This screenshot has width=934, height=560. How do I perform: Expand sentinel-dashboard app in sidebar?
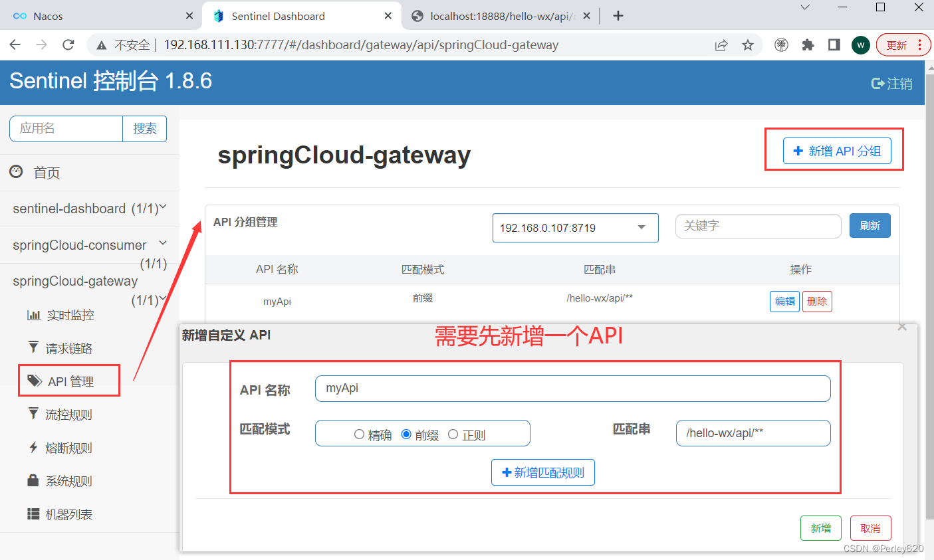(89, 209)
